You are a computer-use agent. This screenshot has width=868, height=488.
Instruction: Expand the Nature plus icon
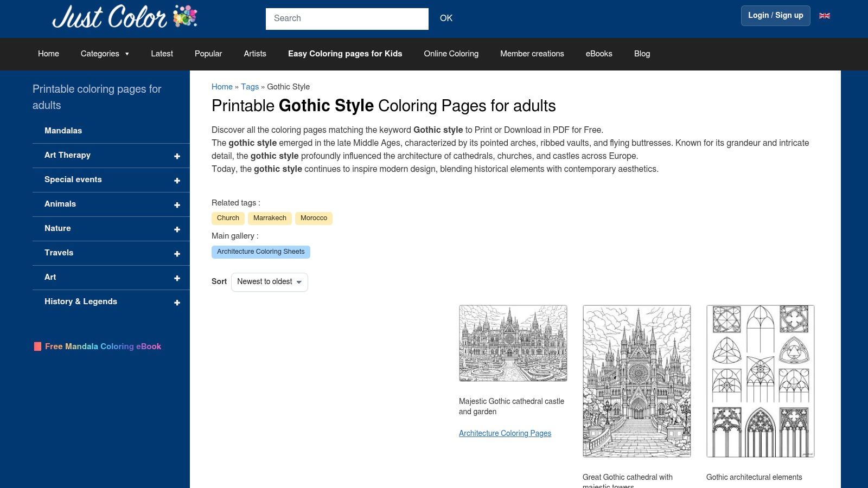click(177, 229)
